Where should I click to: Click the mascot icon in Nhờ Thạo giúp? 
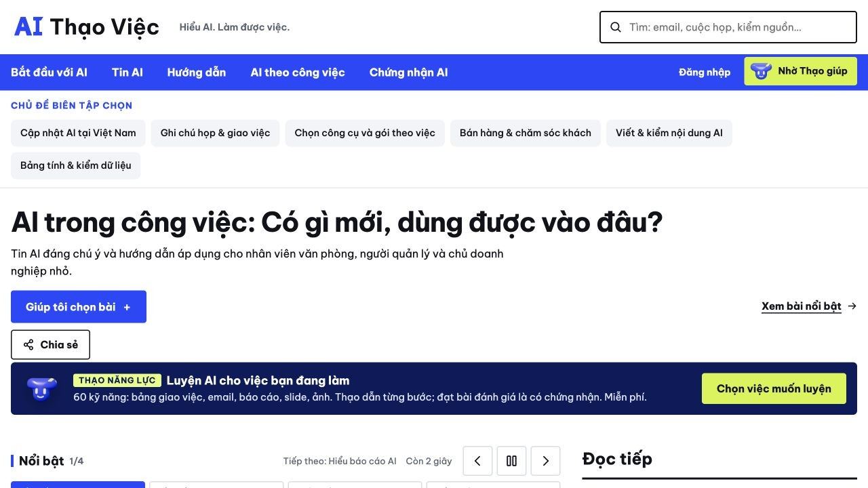point(761,71)
